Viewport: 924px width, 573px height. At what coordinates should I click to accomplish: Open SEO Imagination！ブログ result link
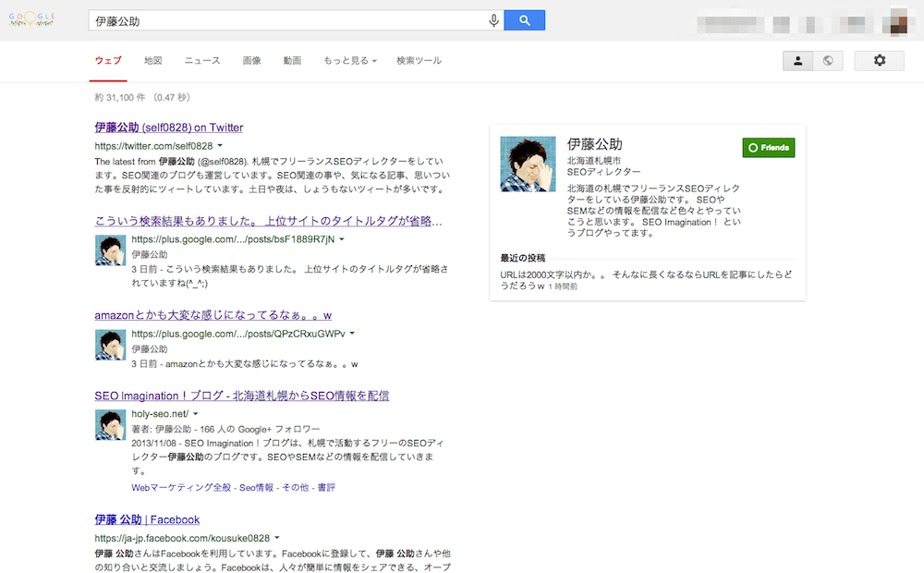click(241, 396)
